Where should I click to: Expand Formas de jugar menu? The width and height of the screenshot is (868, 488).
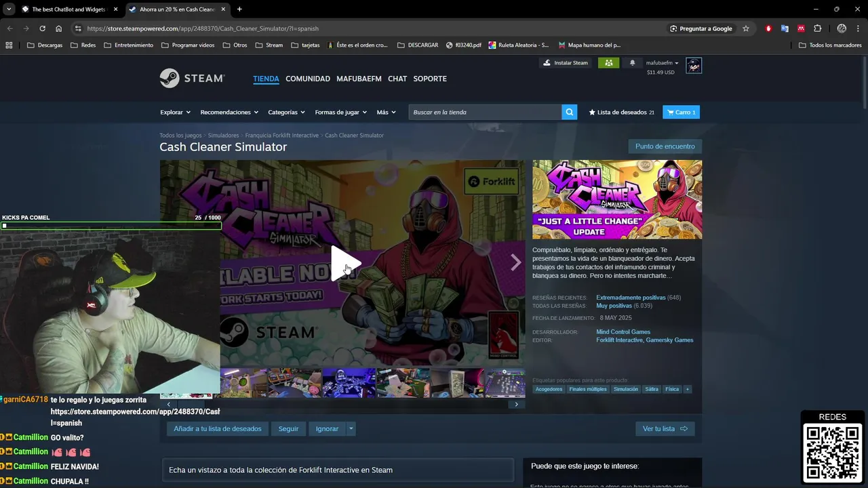pos(340,113)
